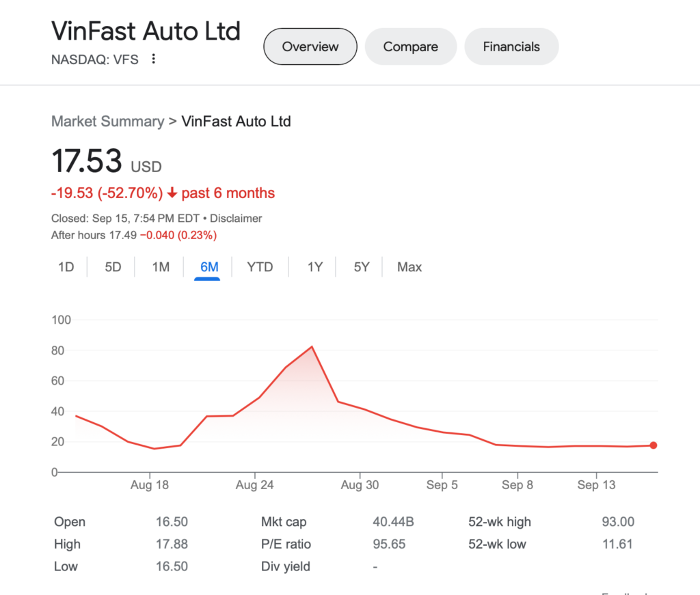700x595 pixels.
Task: Select the Max time range
Action: (x=409, y=266)
